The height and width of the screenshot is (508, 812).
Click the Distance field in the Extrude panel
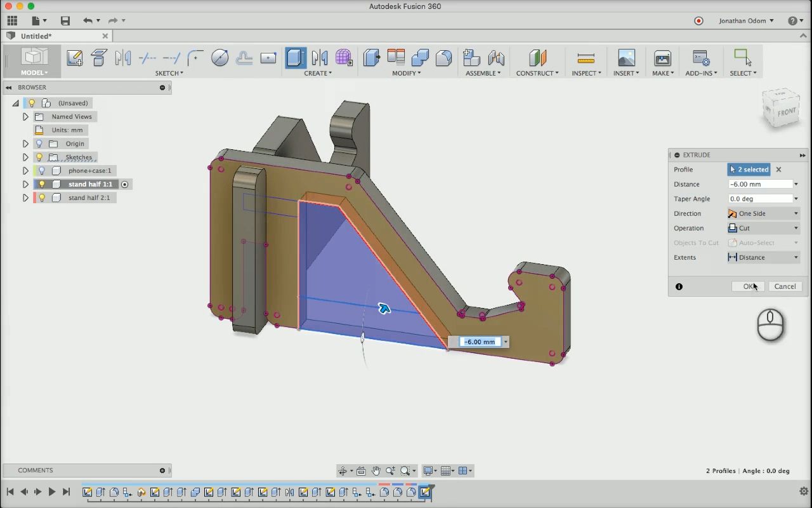click(x=760, y=184)
